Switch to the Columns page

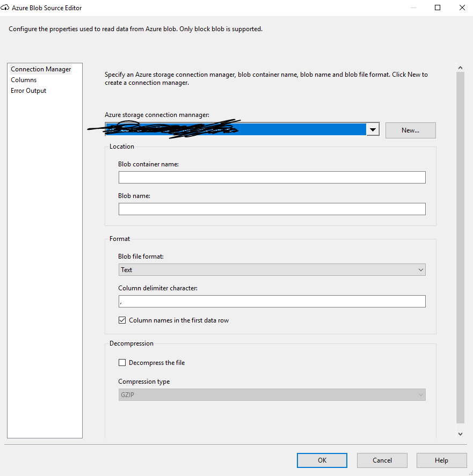pos(24,80)
